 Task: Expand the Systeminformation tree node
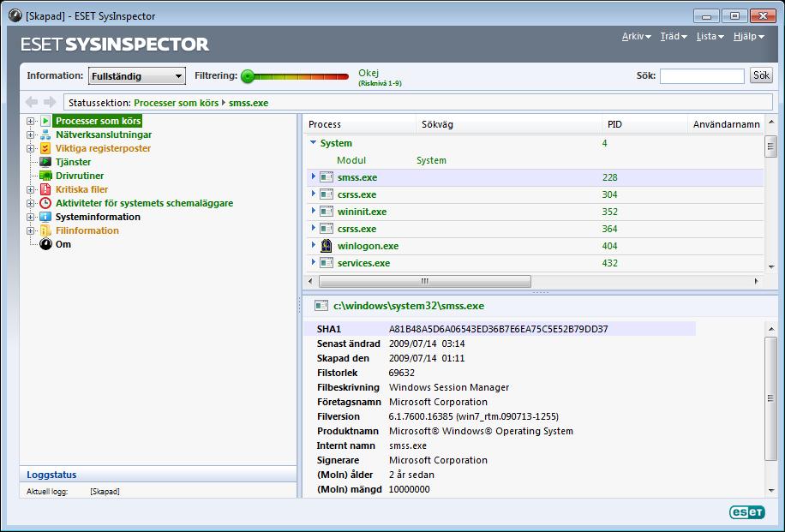(x=31, y=217)
